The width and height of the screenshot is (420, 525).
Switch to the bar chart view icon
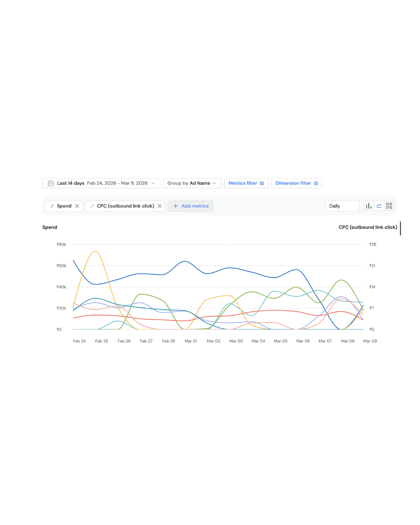(x=368, y=205)
